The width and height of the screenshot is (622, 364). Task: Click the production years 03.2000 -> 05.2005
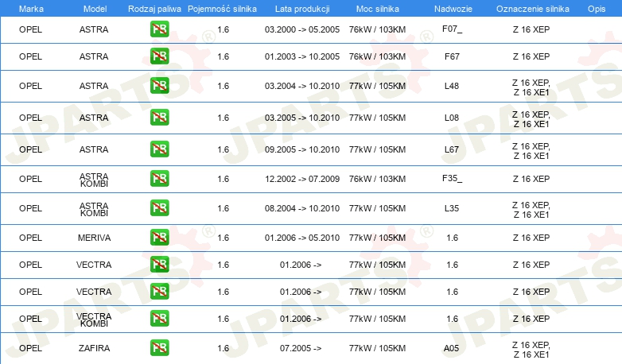click(302, 29)
